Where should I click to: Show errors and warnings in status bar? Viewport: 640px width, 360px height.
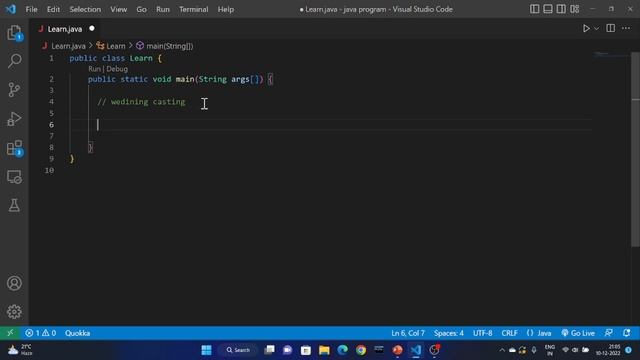click(40, 333)
